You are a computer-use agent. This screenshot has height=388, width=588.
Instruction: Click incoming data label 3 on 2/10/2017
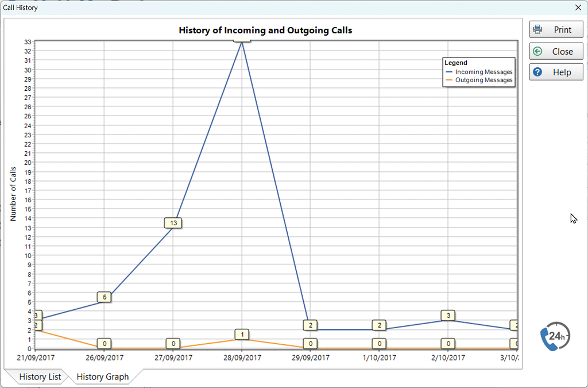point(448,316)
